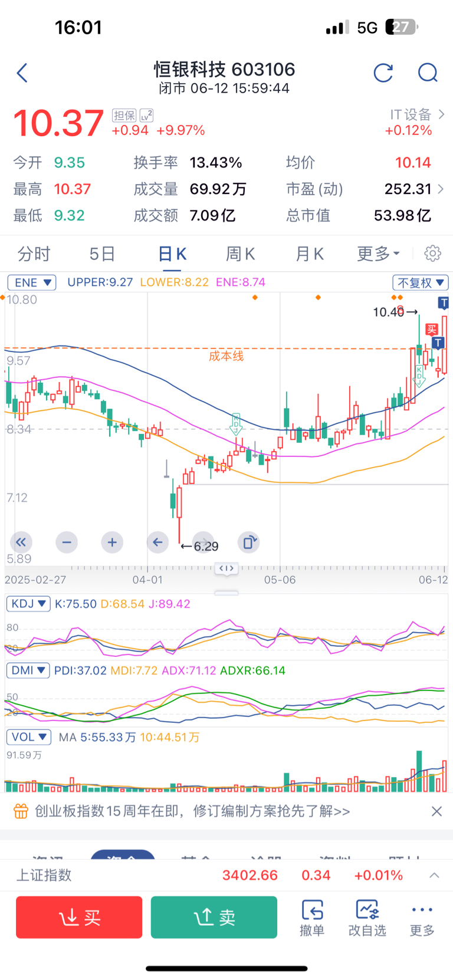Tap the 10.37 current price
453x980 pixels.
tap(58, 123)
